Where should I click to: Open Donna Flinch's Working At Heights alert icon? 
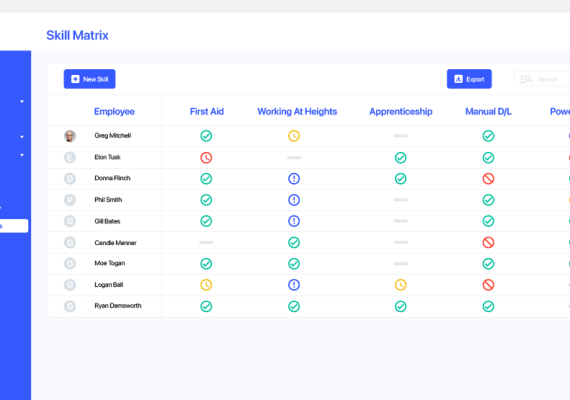pos(294,179)
